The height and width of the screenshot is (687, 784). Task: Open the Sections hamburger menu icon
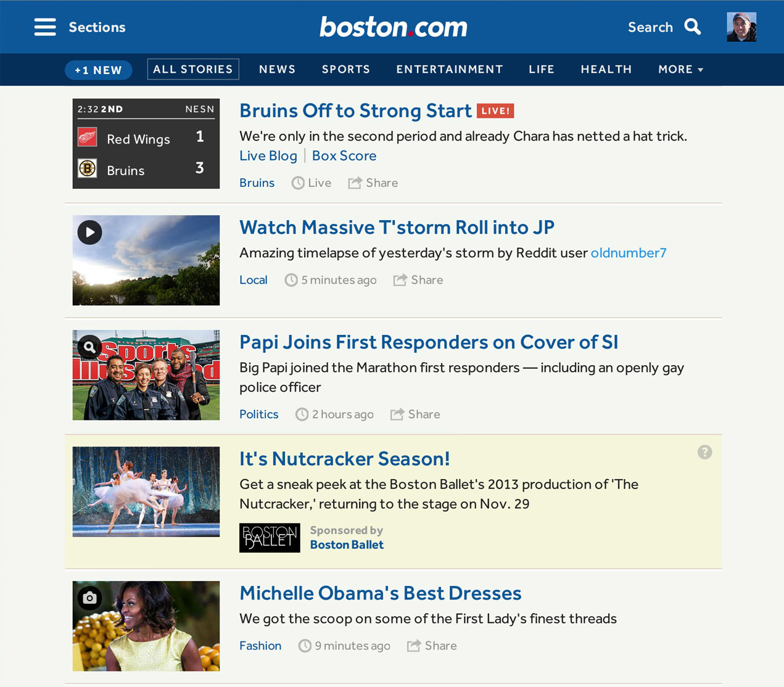(x=45, y=27)
